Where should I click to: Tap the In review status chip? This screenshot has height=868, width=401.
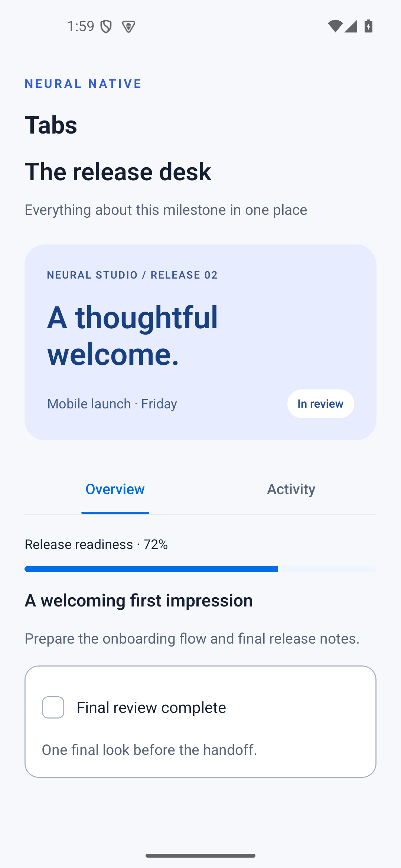tap(321, 404)
